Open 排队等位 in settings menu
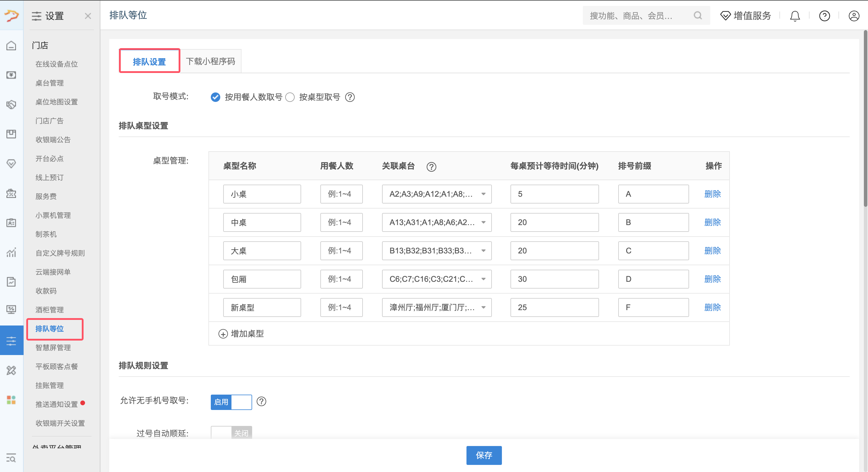 coord(50,328)
